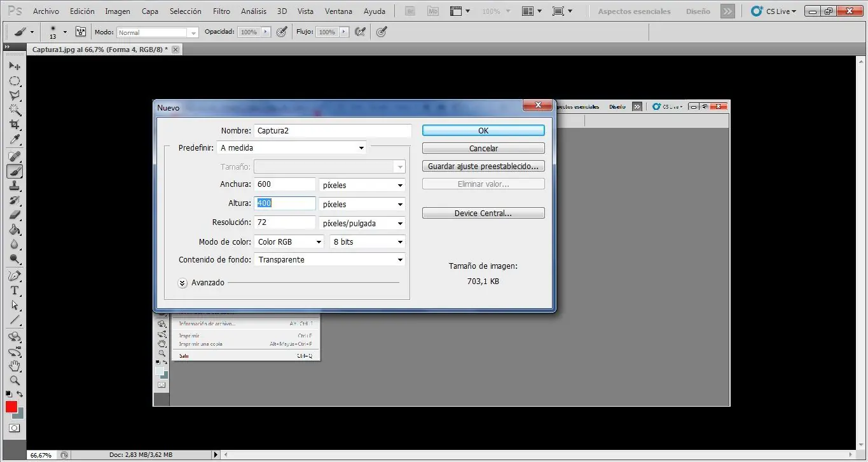Select the Hand tool

[14, 366]
